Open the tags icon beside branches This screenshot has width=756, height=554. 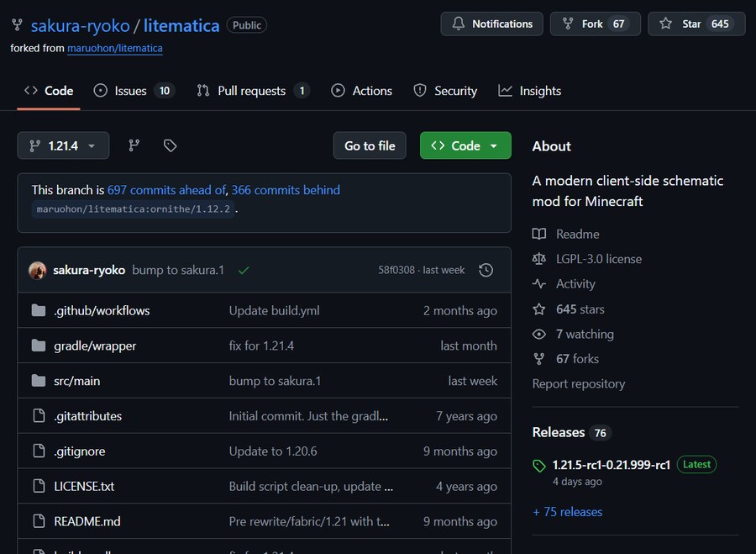click(170, 145)
